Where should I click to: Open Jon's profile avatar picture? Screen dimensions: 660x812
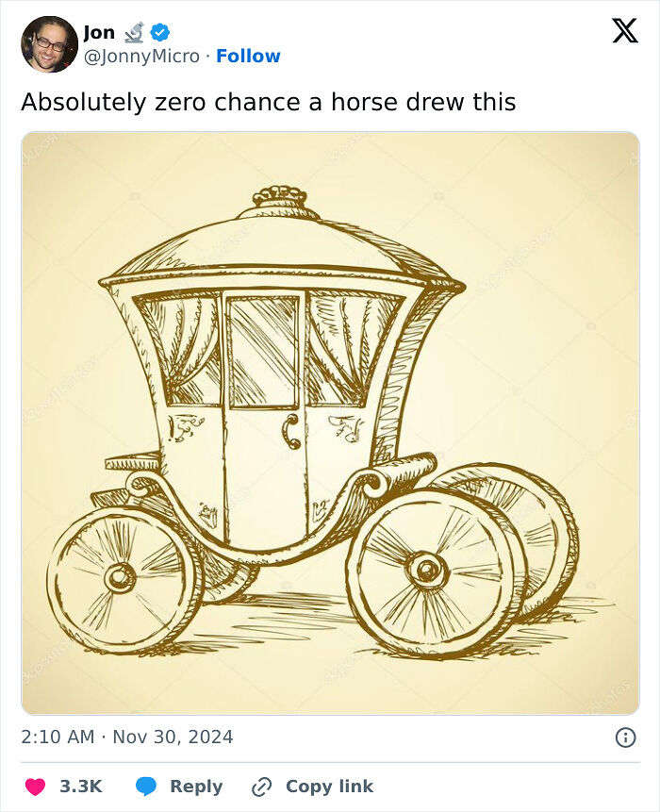(49, 44)
